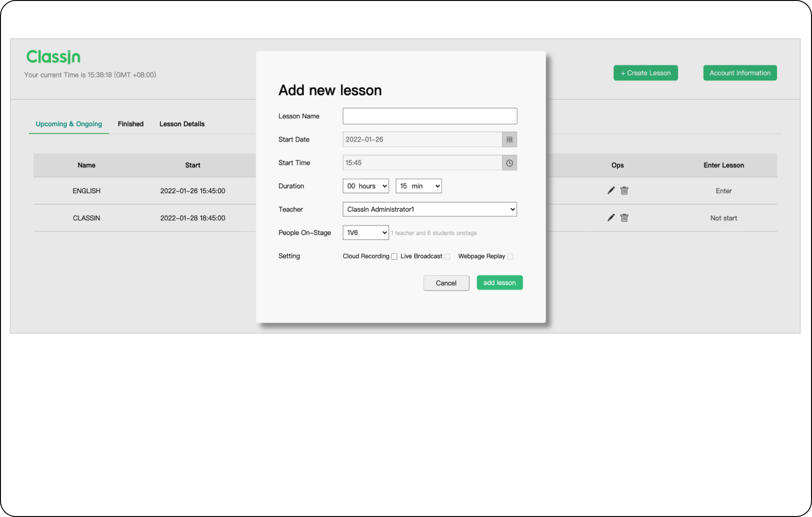The width and height of the screenshot is (812, 517).
Task: Edit the CLASSIN lesson with pencil icon
Action: click(x=611, y=217)
